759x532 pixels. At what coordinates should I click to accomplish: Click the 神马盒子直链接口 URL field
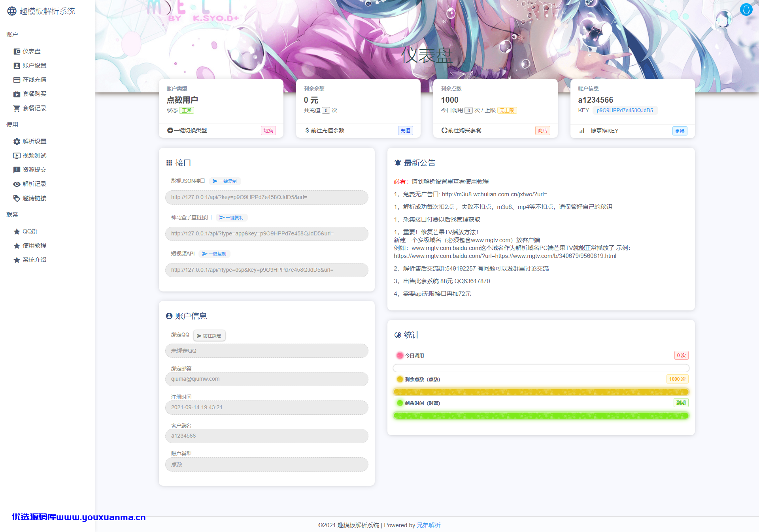(267, 234)
